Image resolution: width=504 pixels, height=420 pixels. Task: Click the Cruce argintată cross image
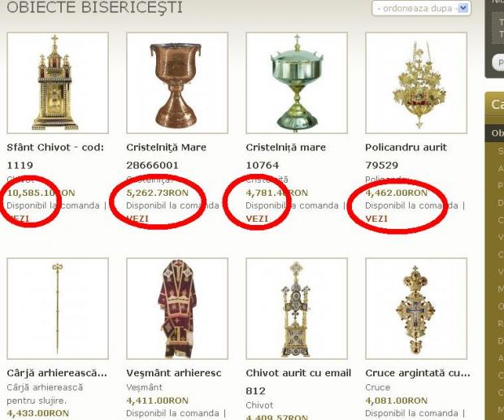(x=416, y=309)
